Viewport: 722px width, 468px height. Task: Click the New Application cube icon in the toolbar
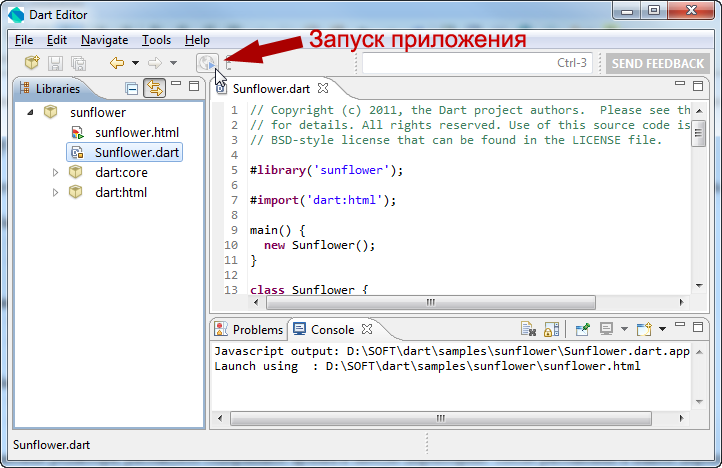click(32, 63)
